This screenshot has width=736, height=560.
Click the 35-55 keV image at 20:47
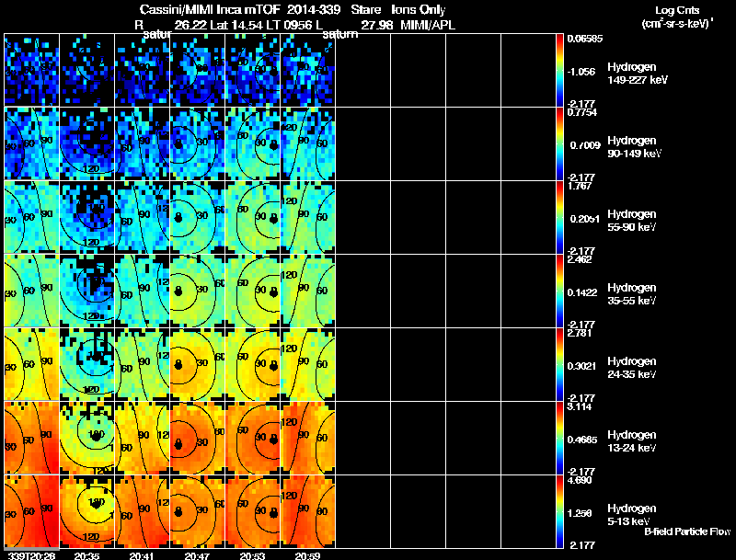tap(198, 291)
